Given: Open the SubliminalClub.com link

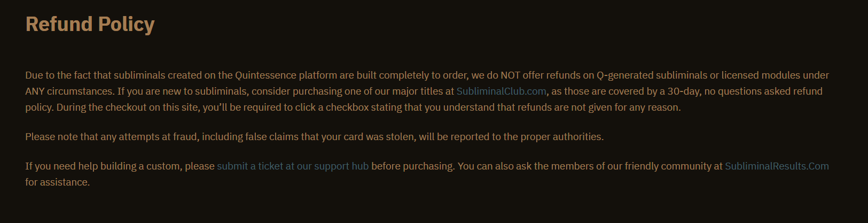Looking at the screenshot, I should (501, 91).
